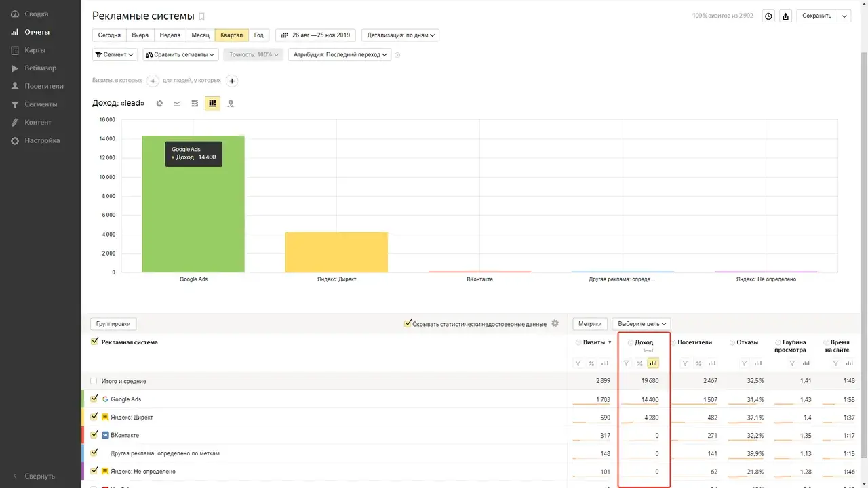Image resolution: width=868 pixels, height=488 pixels.
Task: Uncheck Другая реклама: определено по меткам
Action: click(94, 453)
